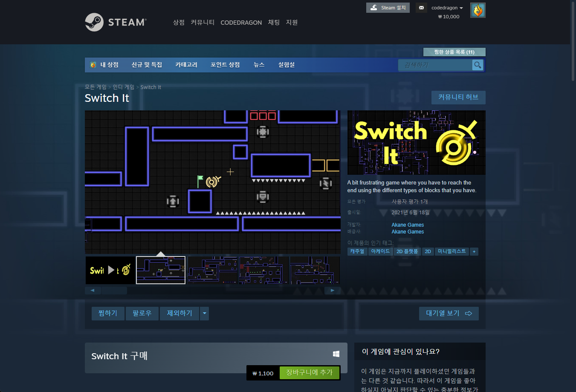576x392 pixels.
Task: Click the 찜하기 wishlist button
Action: click(108, 314)
